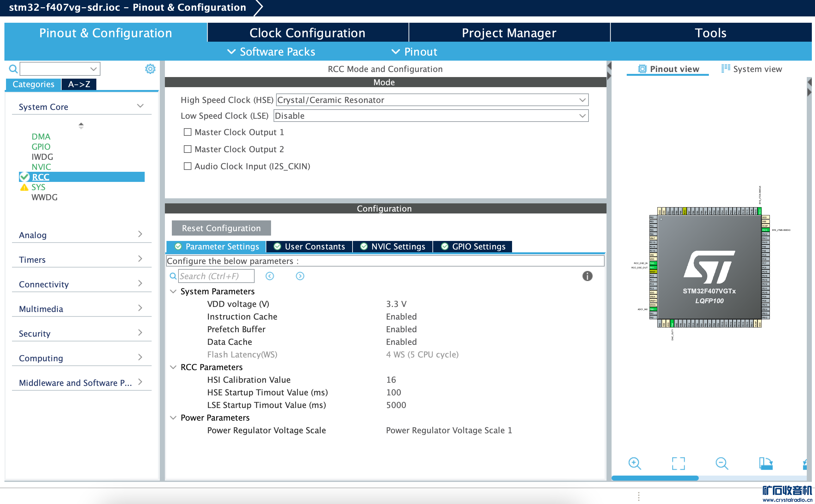Click the zoom out magnifier icon
Screen dimensions: 815x504
point(722,463)
